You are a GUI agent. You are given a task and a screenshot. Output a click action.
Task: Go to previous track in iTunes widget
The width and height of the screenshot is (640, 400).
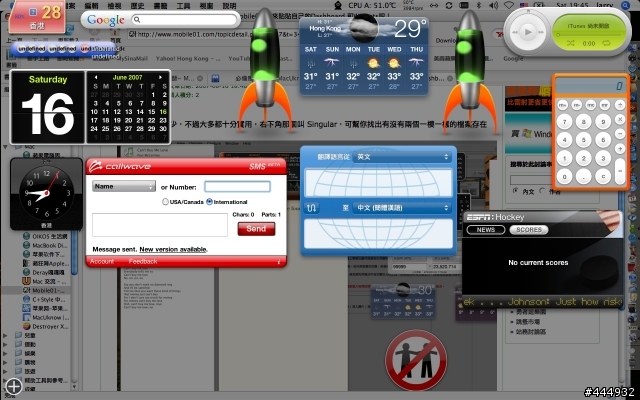[x=515, y=32]
